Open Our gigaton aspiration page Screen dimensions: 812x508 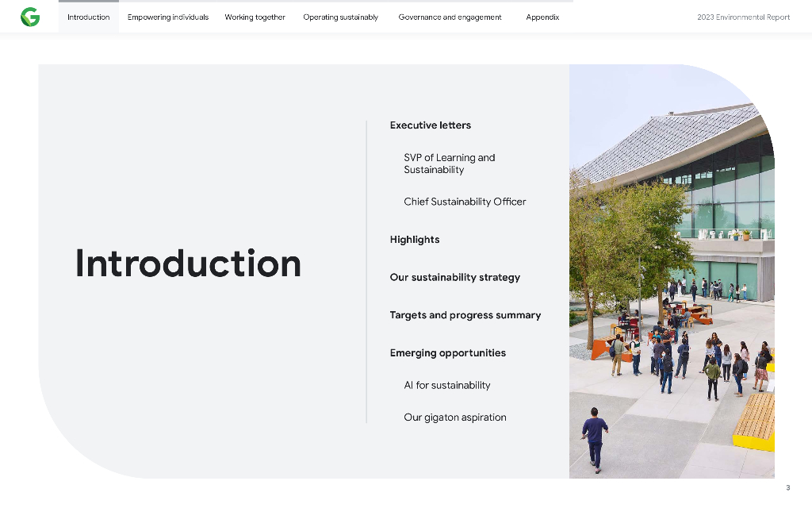(454, 418)
